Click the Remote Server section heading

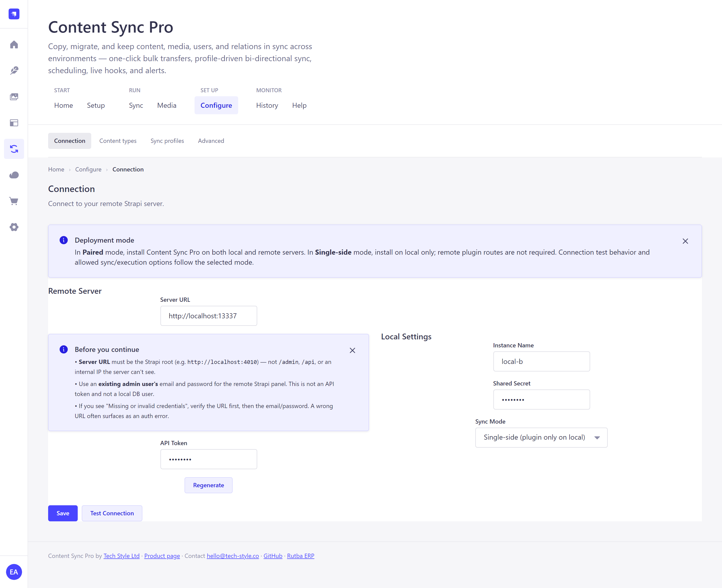point(75,291)
